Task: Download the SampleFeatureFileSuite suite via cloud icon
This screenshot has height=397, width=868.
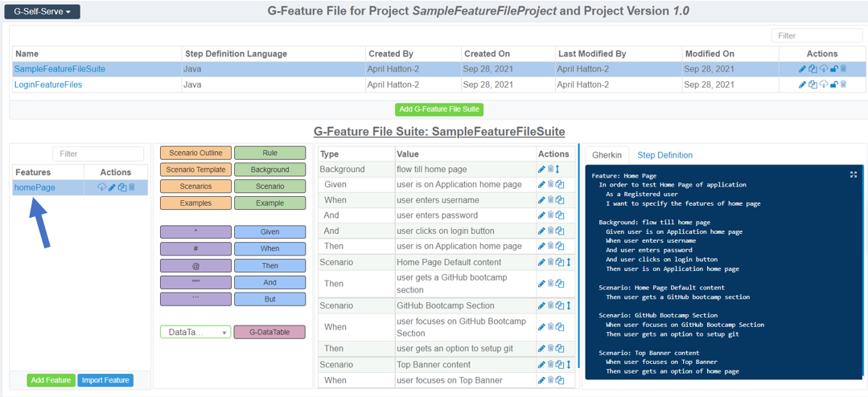Action: pyautogui.click(x=823, y=69)
